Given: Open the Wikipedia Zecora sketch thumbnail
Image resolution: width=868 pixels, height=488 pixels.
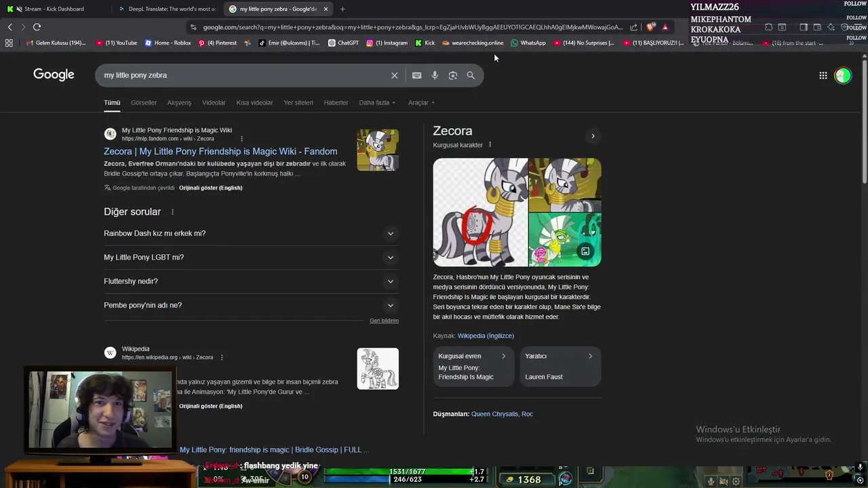Looking at the screenshot, I should pyautogui.click(x=378, y=369).
